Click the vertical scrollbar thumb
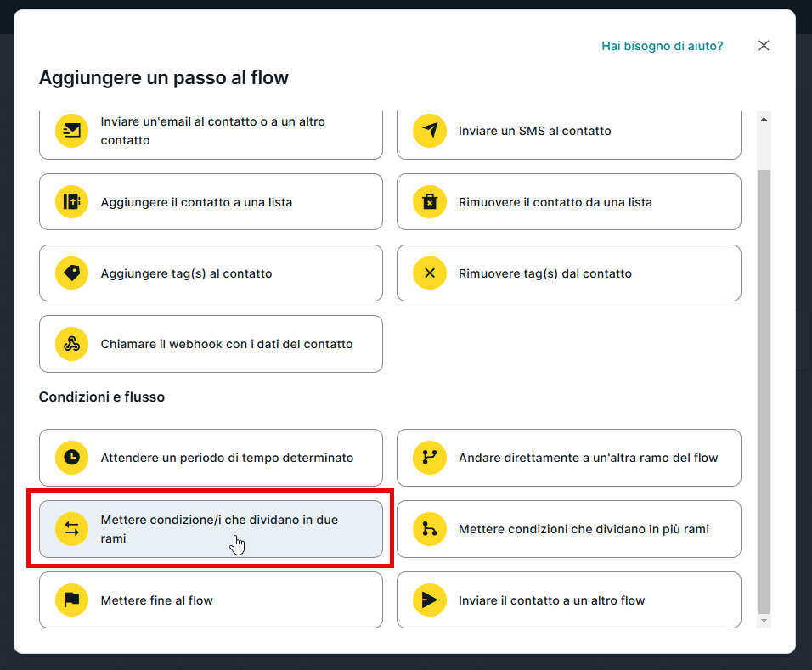The width and height of the screenshot is (812, 670). (764, 391)
